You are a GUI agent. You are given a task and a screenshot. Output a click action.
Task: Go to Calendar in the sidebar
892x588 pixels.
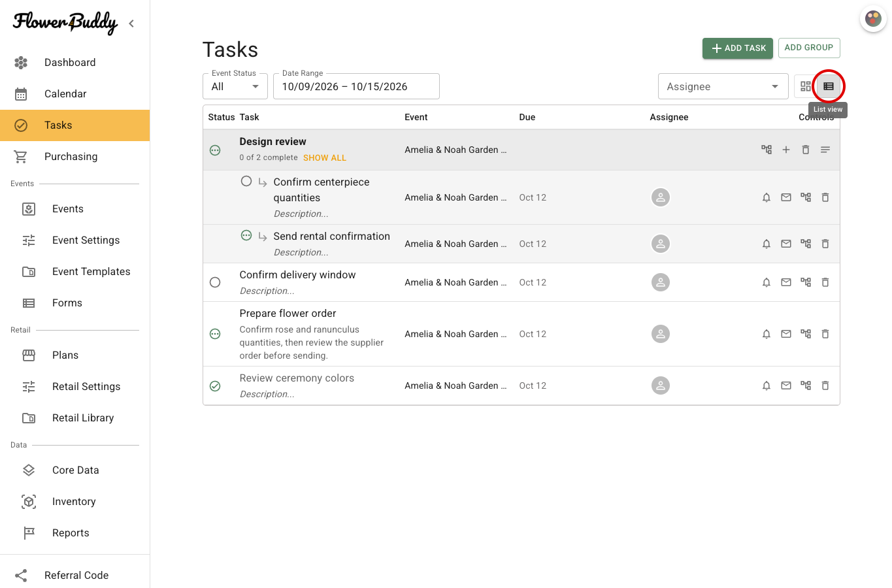74,94
